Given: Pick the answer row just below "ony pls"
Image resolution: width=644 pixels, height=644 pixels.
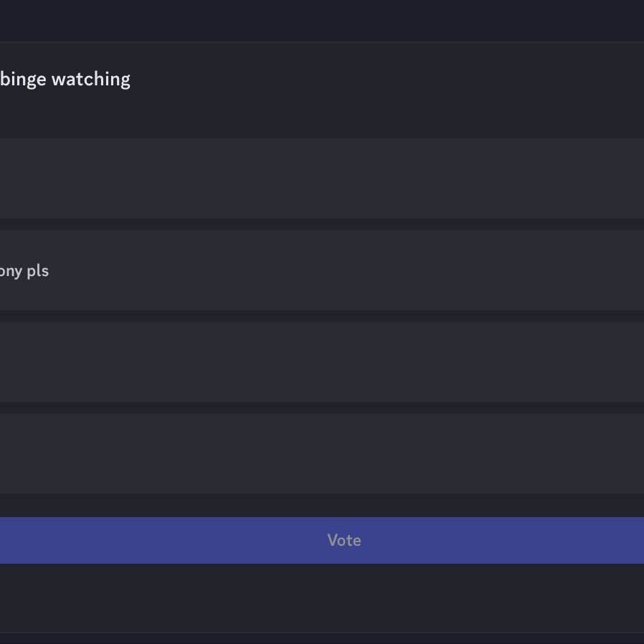Looking at the screenshot, I should tap(322, 362).
